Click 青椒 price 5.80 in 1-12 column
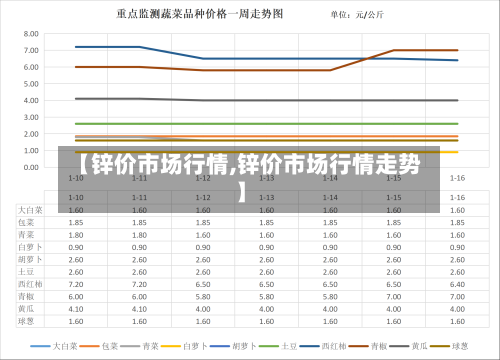This screenshot has height=360, width=500. coord(203,297)
